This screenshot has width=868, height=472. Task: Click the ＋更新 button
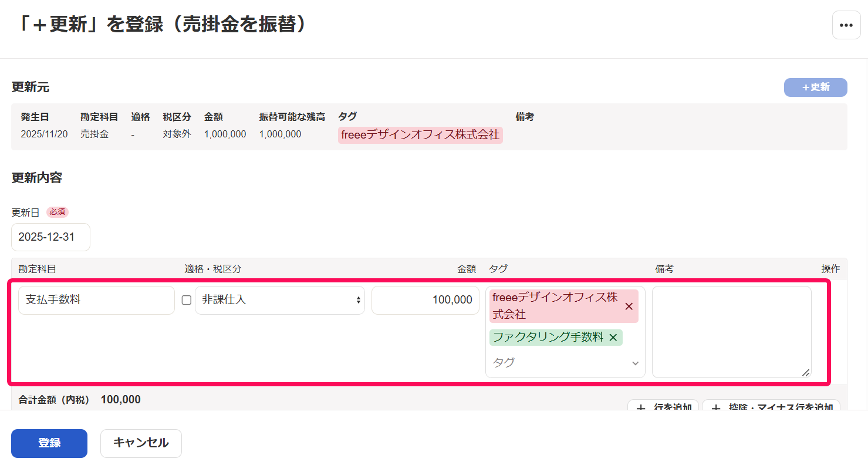click(x=816, y=87)
